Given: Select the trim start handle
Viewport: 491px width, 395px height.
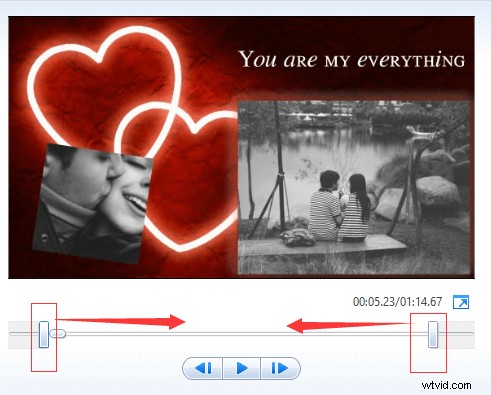Looking at the screenshot, I should pyautogui.click(x=44, y=334).
